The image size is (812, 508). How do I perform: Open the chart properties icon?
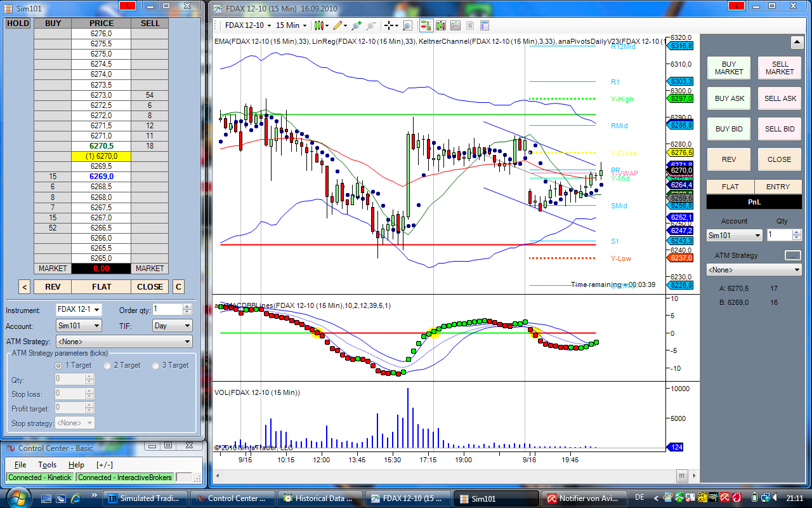click(x=485, y=25)
